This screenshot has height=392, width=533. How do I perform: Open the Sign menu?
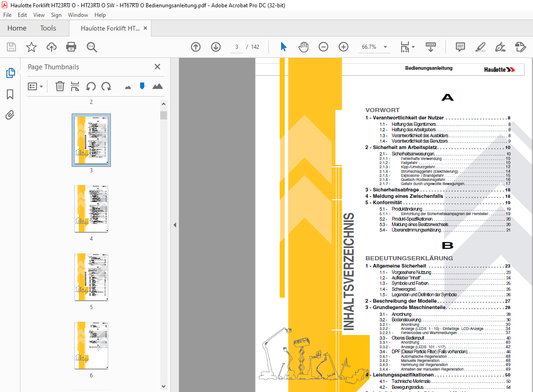tap(56, 15)
